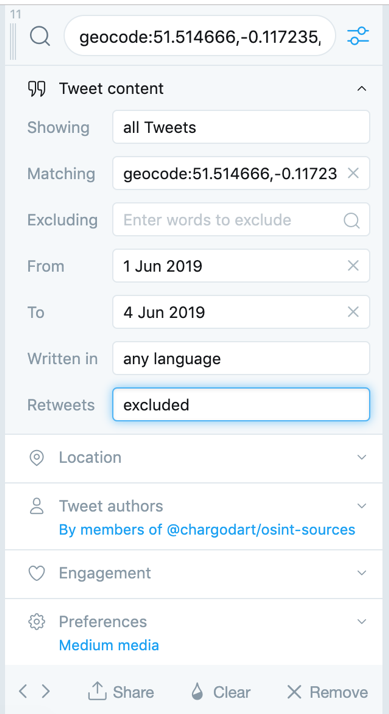
Task: Open the Showing all Tweets dropdown
Action: (x=241, y=127)
